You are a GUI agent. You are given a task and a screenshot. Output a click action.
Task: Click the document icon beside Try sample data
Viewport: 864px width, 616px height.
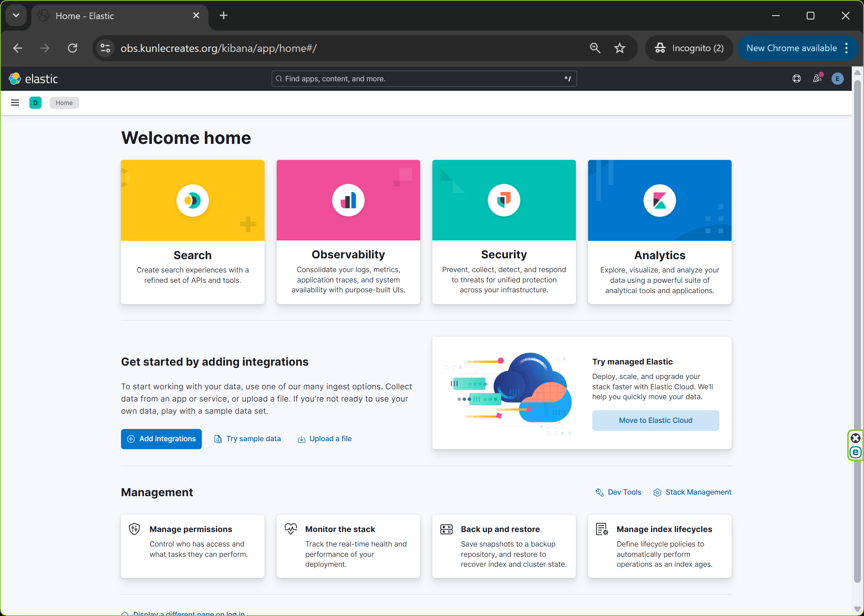pyautogui.click(x=218, y=439)
